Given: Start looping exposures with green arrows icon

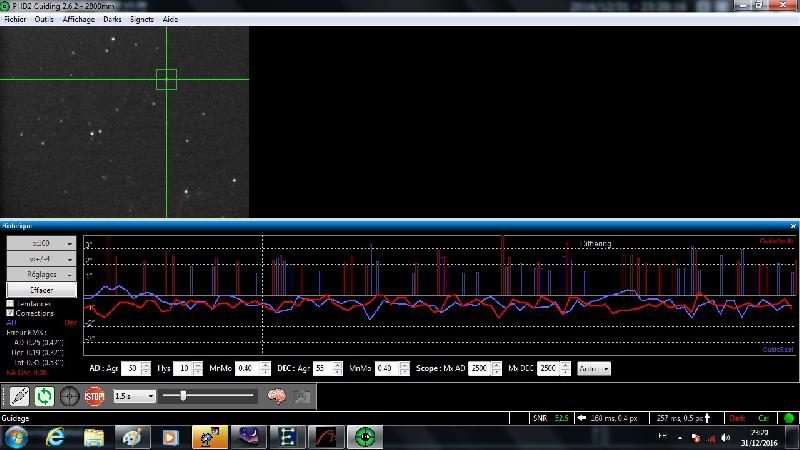Looking at the screenshot, I should 44,396.
